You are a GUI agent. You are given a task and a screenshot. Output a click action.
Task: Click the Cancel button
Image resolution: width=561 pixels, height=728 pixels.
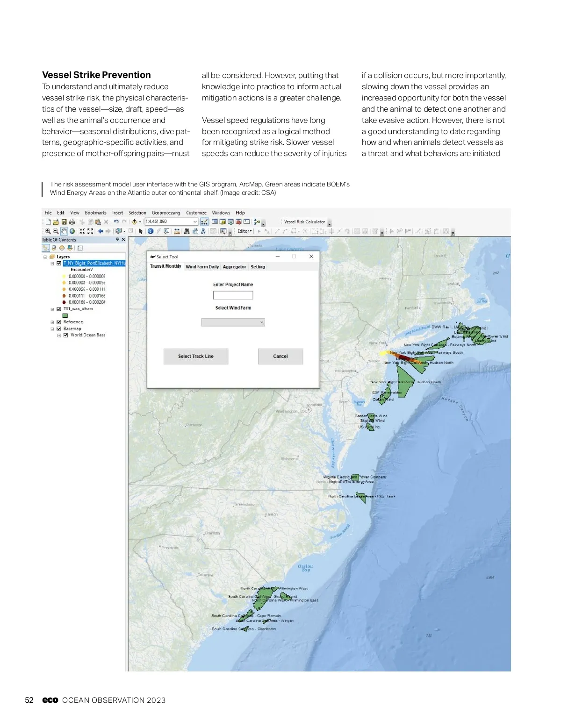point(280,357)
